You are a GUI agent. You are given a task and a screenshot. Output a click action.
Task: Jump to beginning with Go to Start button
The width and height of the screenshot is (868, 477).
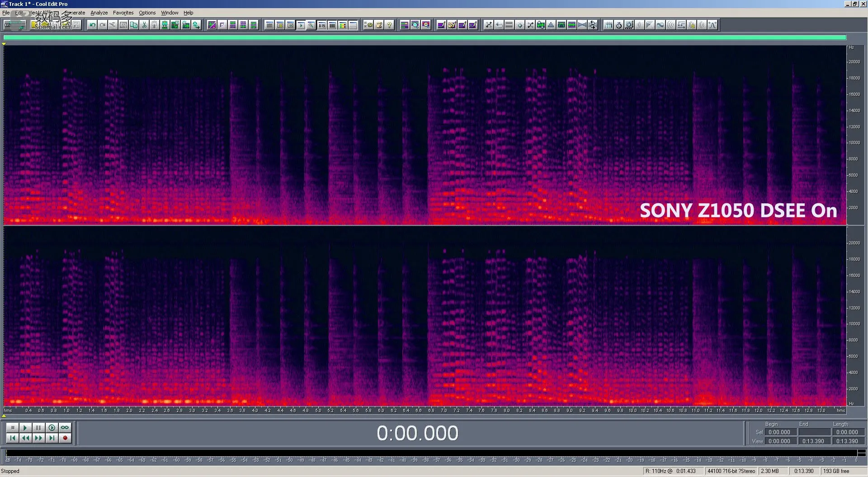tap(12, 438)
